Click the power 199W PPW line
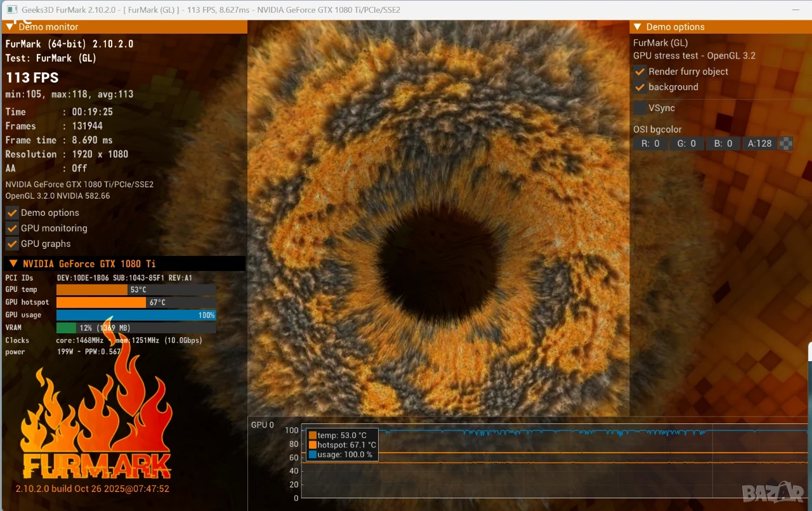 coord(63,352)
